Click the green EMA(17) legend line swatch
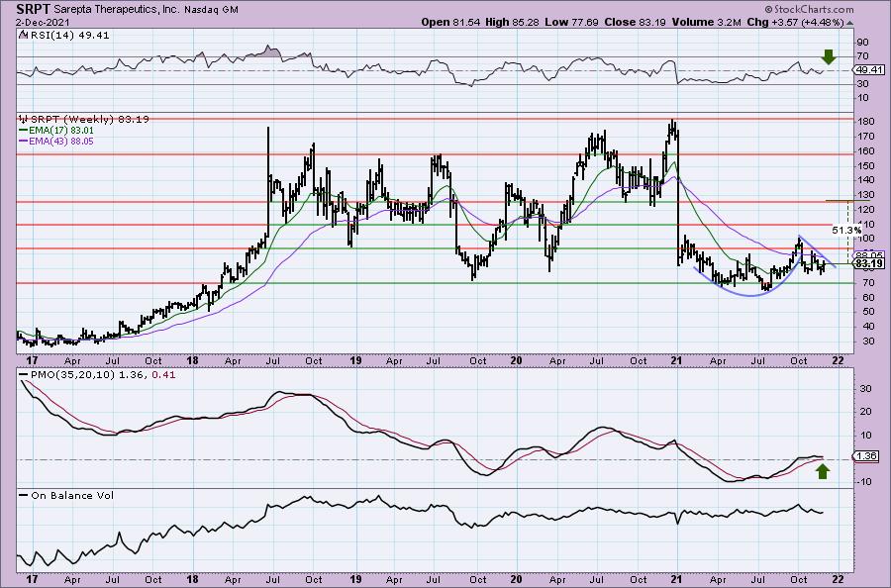The image size is (891, 588). (x=24, y=130)
